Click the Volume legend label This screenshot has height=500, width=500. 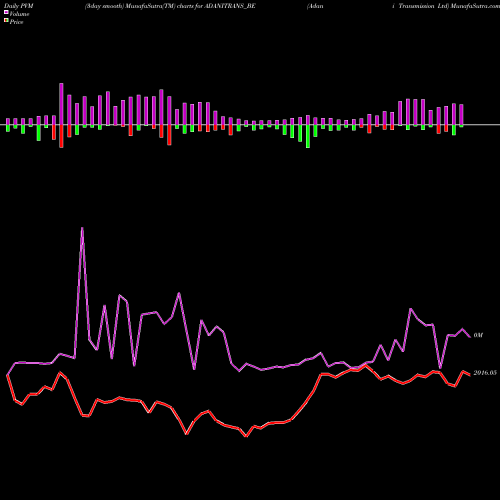tap(19, 14)
